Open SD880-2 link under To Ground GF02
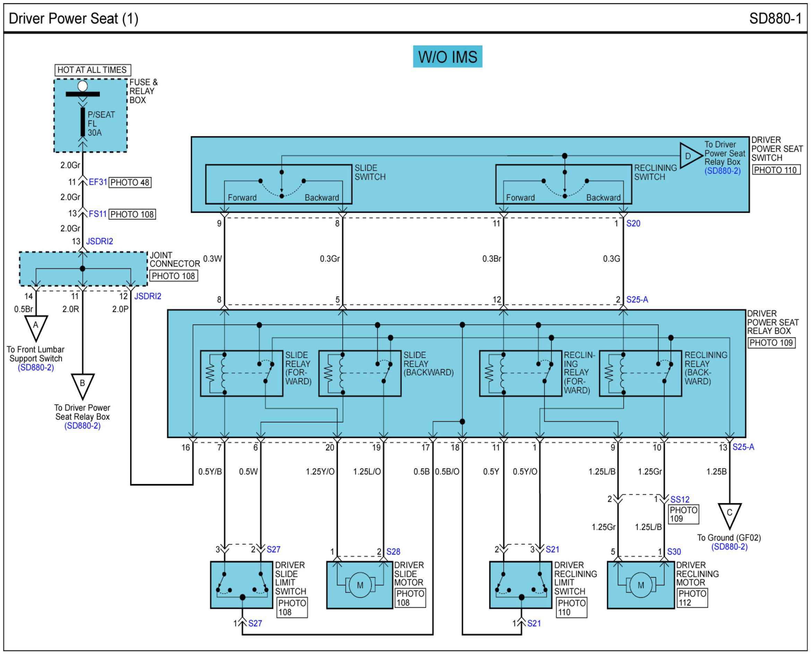 point(729,547)
